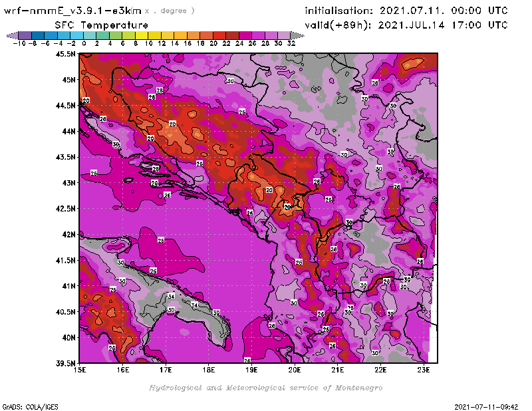Click the 43.5N latitude axis label
Image resolution: width=532 pixels, height=411 pixels.
click(x=66, y=157)
